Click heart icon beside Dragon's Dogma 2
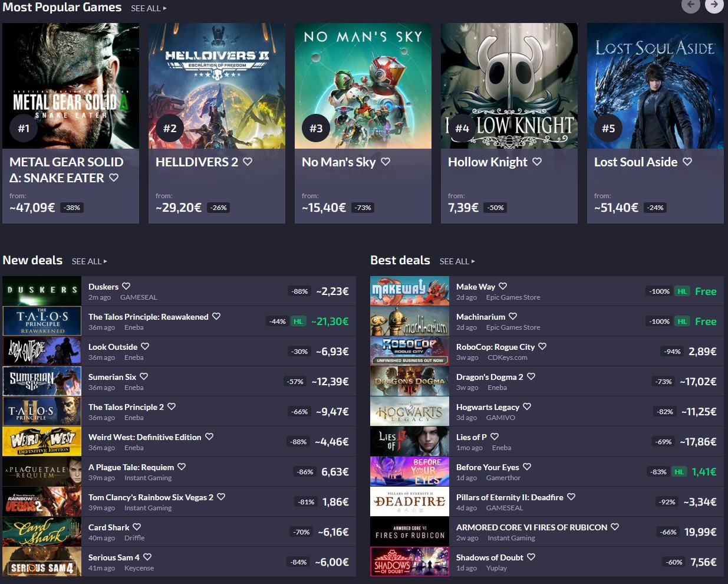728x584 pixels. 531,376
